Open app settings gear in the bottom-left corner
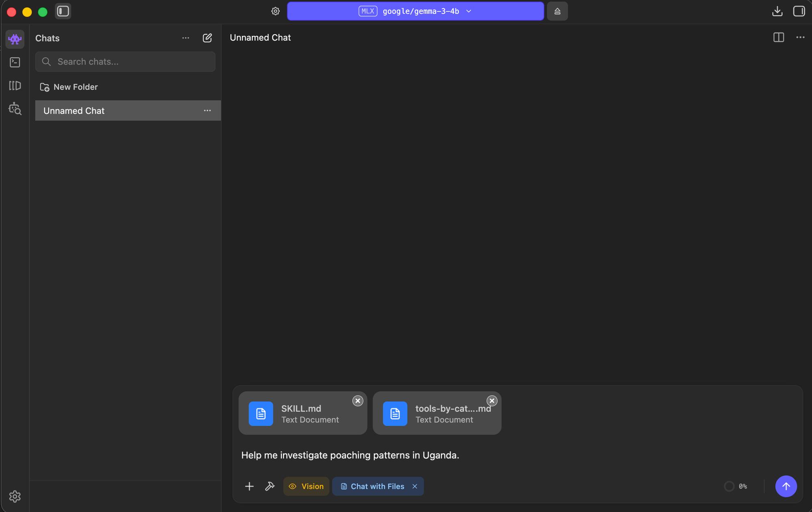This screenshot has width=812, height=512. click(x=15, y=496)
